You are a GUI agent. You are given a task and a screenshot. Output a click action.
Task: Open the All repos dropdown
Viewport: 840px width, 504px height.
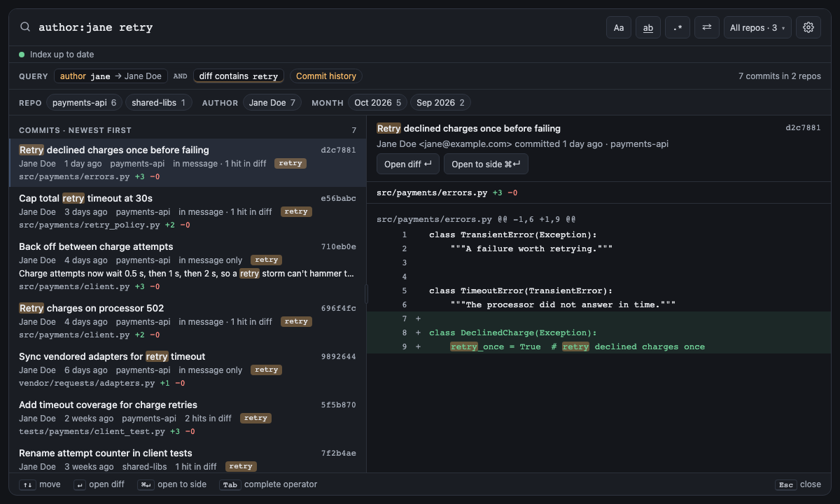pyautogui.click(x=757, y=27)
